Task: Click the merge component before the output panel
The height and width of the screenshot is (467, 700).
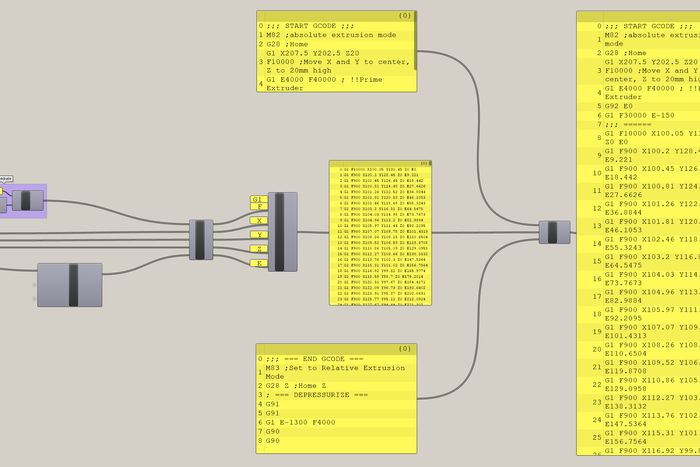Action: click(x=554, y=232)
